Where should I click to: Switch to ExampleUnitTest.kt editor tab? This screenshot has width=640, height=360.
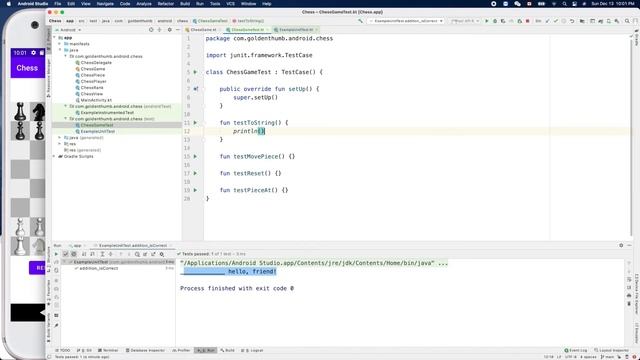[x=296, y=30]
